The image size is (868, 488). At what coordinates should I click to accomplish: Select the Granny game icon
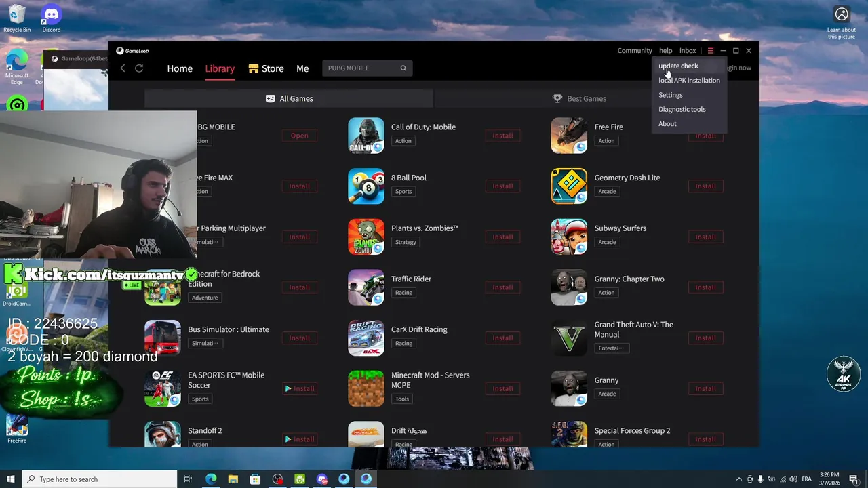coord(569,388)
